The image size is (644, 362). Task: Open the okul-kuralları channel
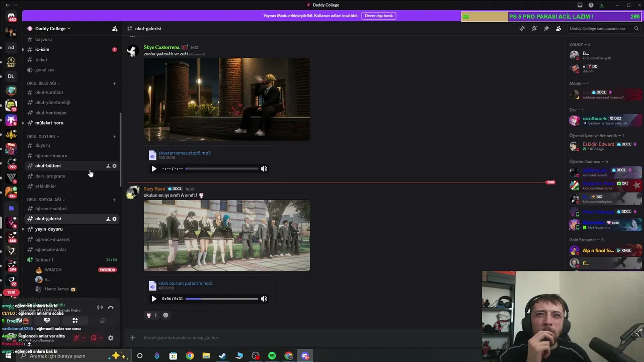point(71,93)
